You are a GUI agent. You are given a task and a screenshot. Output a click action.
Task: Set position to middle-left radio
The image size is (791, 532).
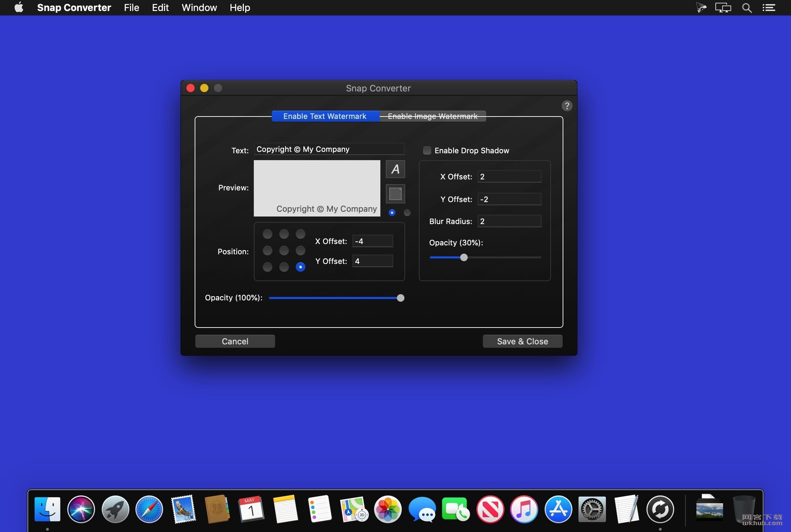pyautogui.click(x=267, y=251)
